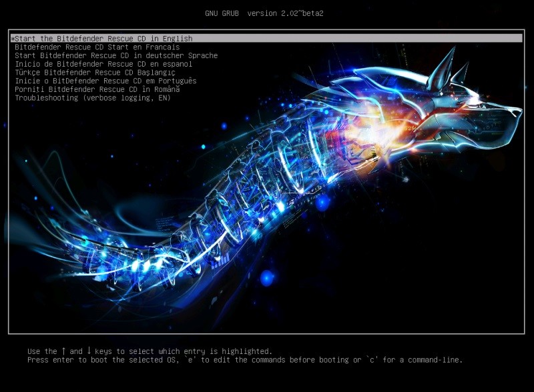This screenshot has width=534, height=392.
Task: Click the 'Use the ↑ and ↓ keys' hint line
Action: (150, 351)
